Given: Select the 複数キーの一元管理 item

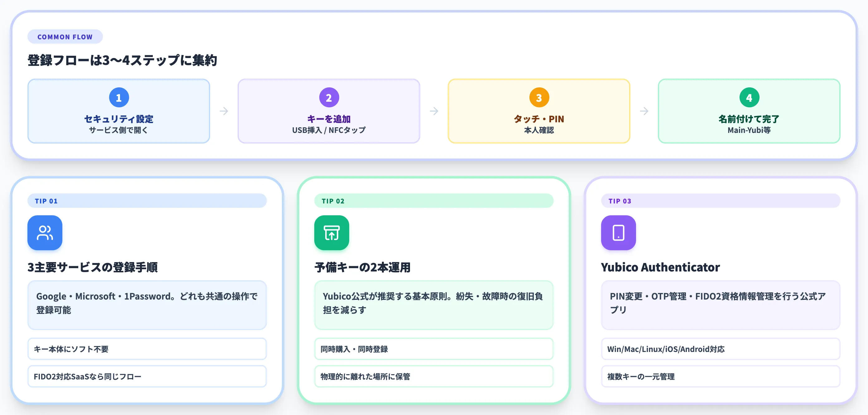Looking at the screenshot, I should pyautogui.click(x=721, y=376).
